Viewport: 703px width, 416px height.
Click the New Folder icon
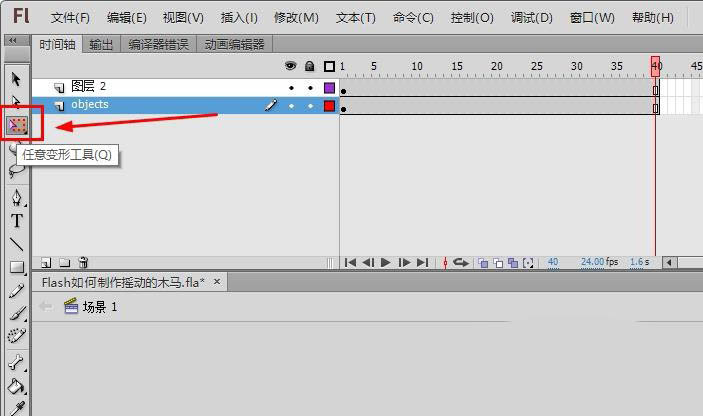[x=65, y=262]
